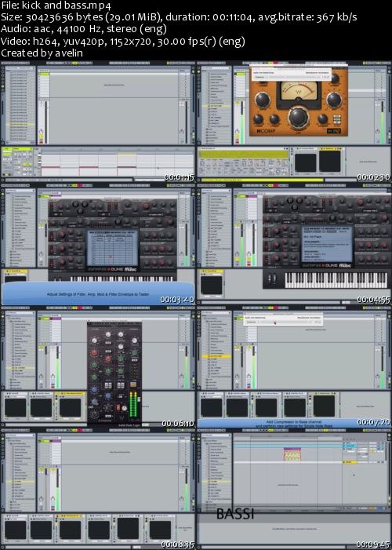392x550 pixels.
Task: Click H-Comp VU meter in 00:02:30 frame
Action: tap(299, 90)
